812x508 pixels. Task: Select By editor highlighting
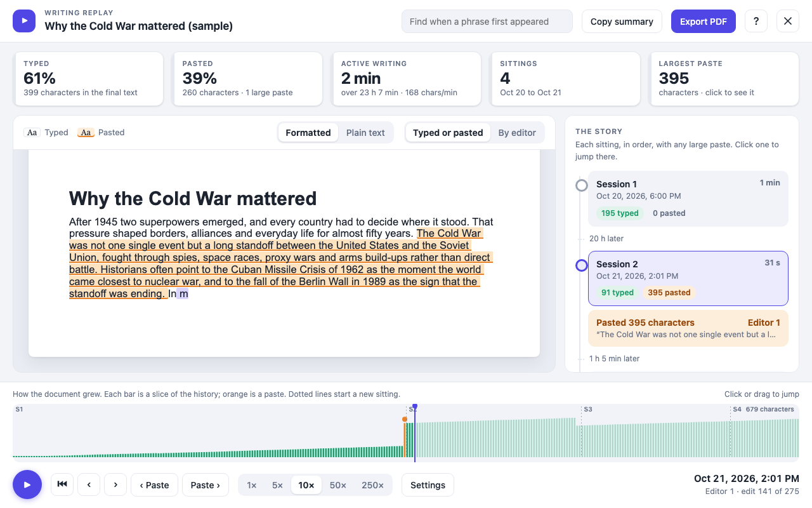(x=517, y=132)
